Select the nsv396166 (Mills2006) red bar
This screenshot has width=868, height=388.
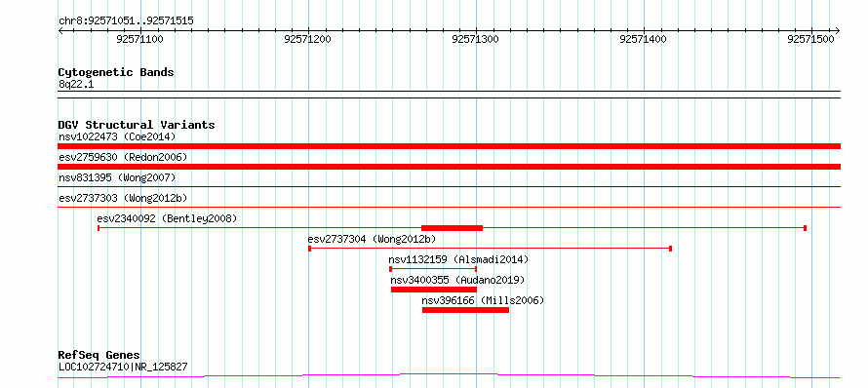465,310
